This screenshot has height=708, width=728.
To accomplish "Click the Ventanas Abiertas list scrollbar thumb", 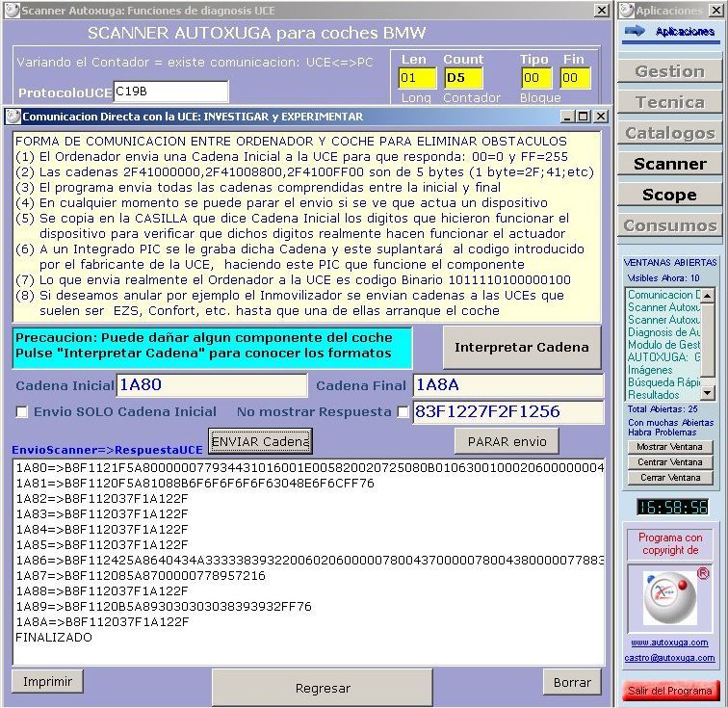I will click(x=707, y=340).
